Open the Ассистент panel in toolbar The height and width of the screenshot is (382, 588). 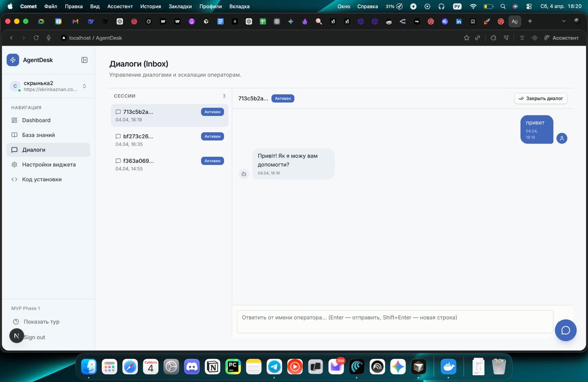pos(561,38)
